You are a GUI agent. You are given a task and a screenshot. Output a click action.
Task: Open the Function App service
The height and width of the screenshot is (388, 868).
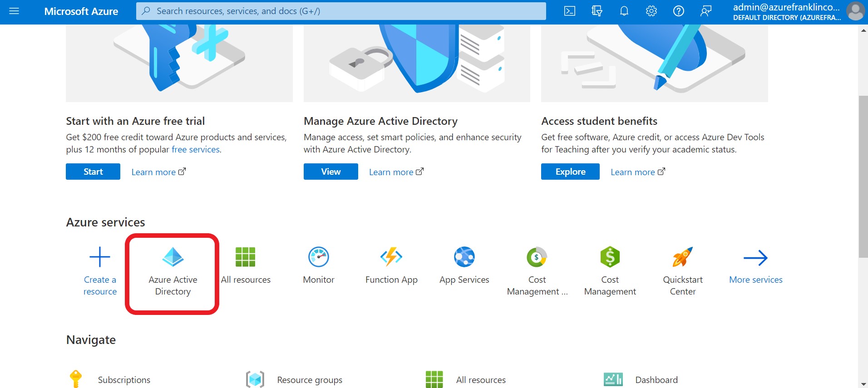391,266
